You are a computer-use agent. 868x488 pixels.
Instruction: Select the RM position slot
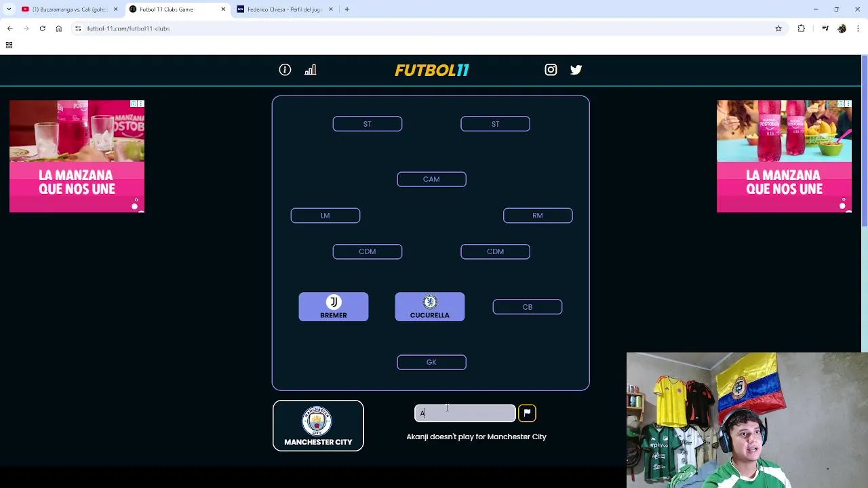click(538, 216)
